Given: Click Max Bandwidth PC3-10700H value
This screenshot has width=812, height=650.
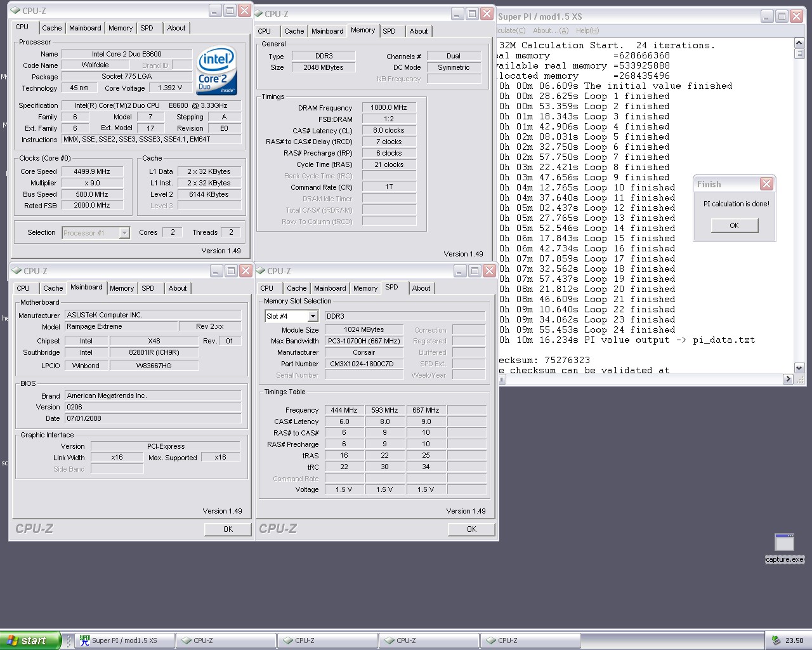Looking at the screenshot, I should click(364, 341).
